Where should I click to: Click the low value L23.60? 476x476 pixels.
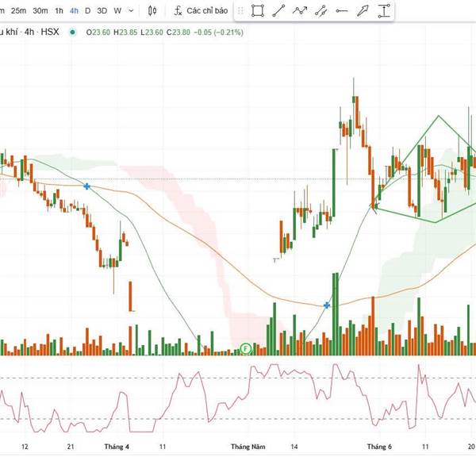point(152,33)
